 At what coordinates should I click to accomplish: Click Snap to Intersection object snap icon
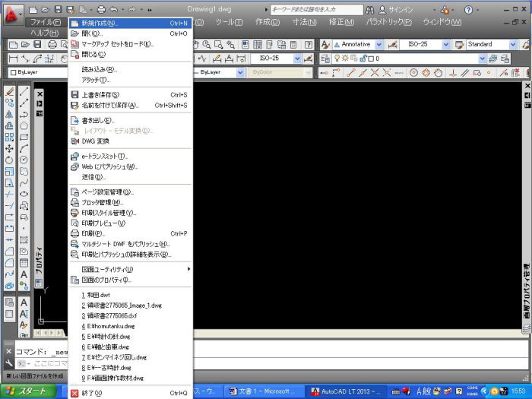tap(375, 72)
